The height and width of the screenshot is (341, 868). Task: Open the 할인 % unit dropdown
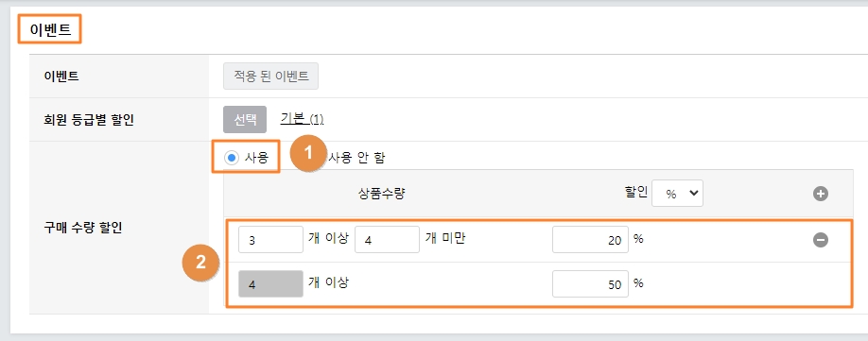[x=677, y=194]
